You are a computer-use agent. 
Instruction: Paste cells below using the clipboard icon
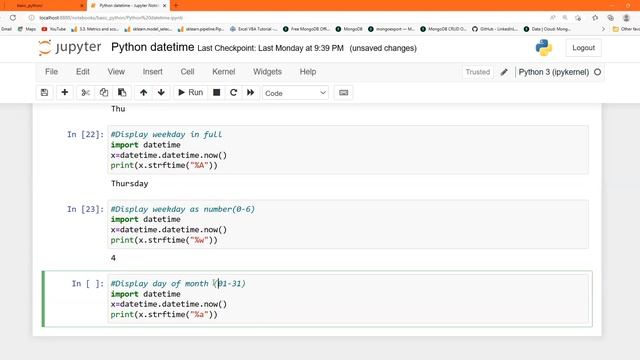122,93
